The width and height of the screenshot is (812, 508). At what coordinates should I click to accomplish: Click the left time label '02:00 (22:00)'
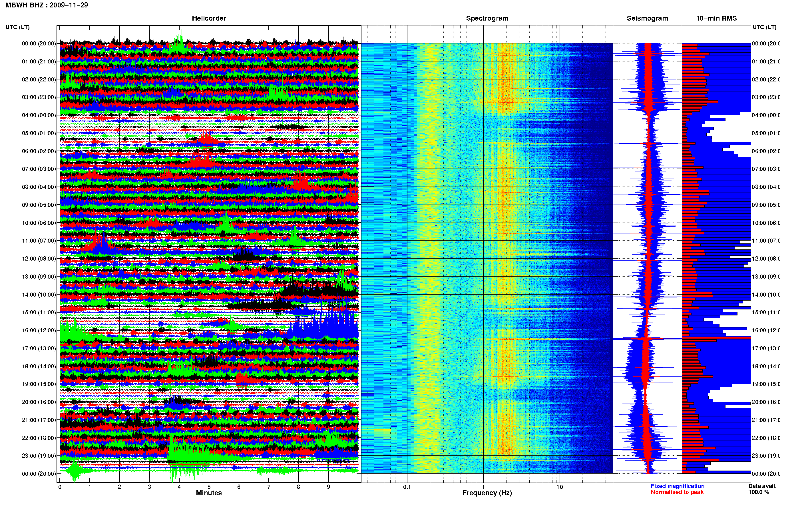pos(39,79)
